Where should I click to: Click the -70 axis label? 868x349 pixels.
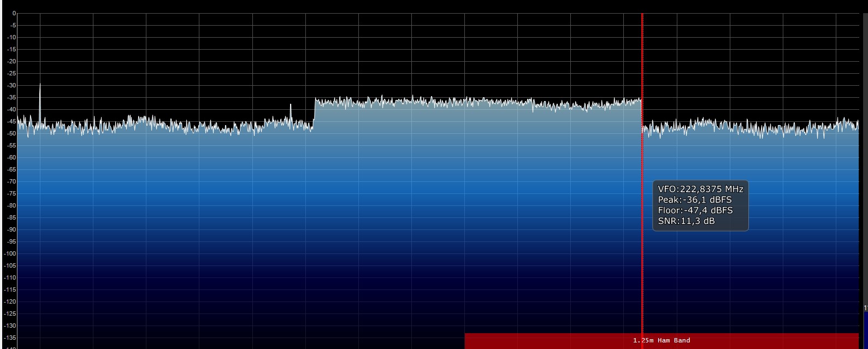[x=11, y=182]
